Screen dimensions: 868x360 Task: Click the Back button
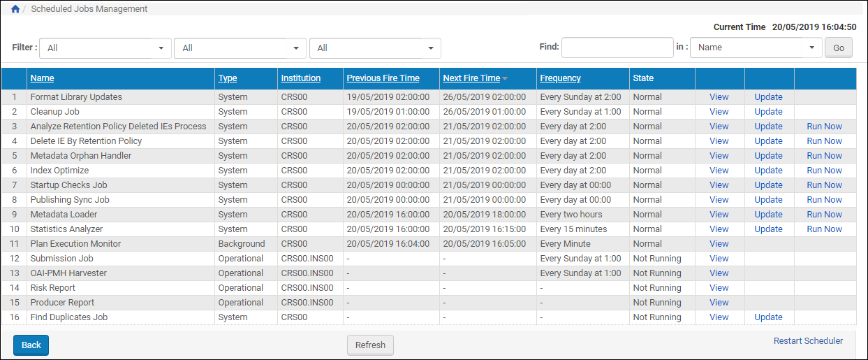coord(31,345)
